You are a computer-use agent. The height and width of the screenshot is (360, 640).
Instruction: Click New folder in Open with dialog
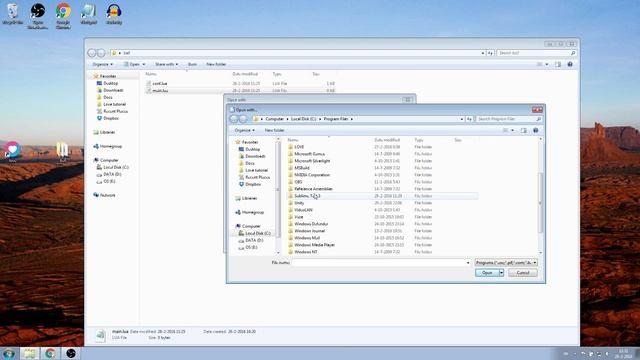pos(274,130)
